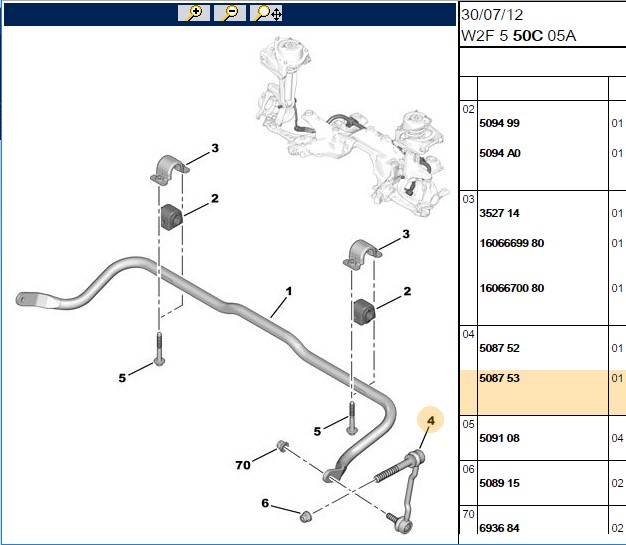Click reference 03 in the parts table
The width and height of the screenshot is (626, 545).
coord(468,199)
